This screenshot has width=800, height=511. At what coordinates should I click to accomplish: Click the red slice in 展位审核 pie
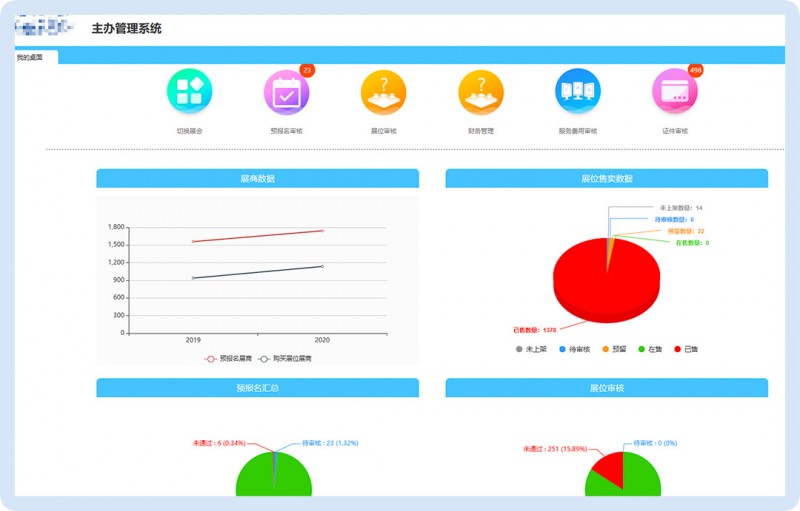610,467
